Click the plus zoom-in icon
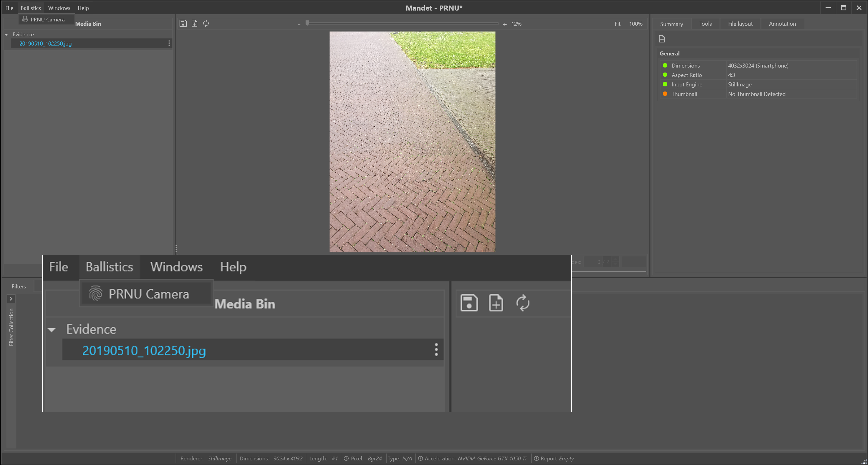The width and height of the screenshot is (868, 465). pyautogui.click(x=505, y=24)
